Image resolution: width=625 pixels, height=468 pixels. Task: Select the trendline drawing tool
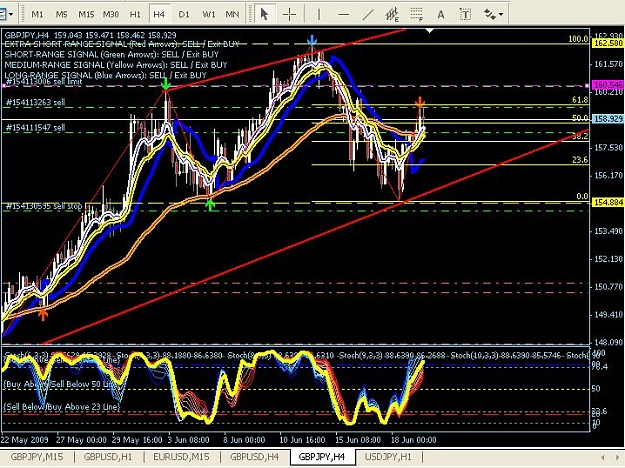tap(368, 15)
